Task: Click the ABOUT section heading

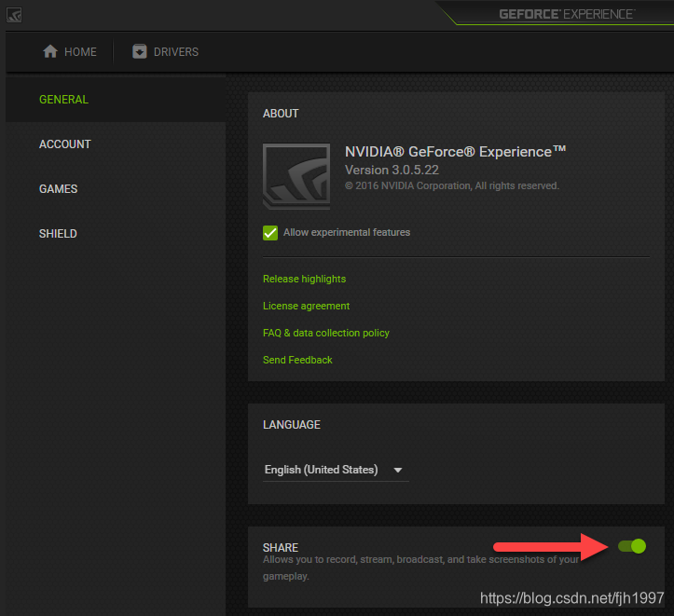Action: click(281, 114)
